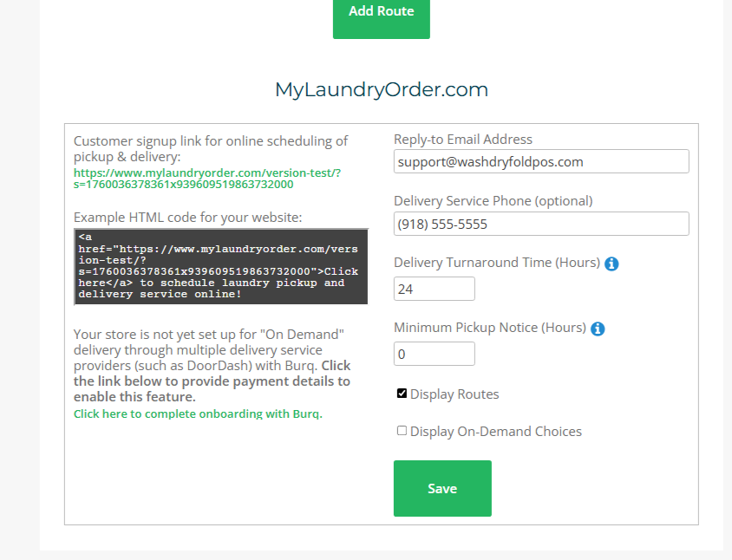Select the example HTML code box
732x560 pixels.
221,266
